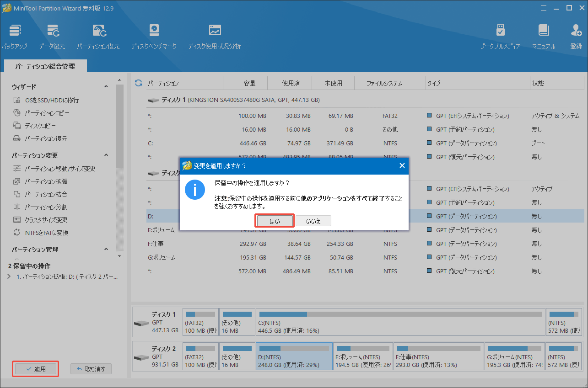Open ディスク使用状況分析 space analyzer

[214, 37]
